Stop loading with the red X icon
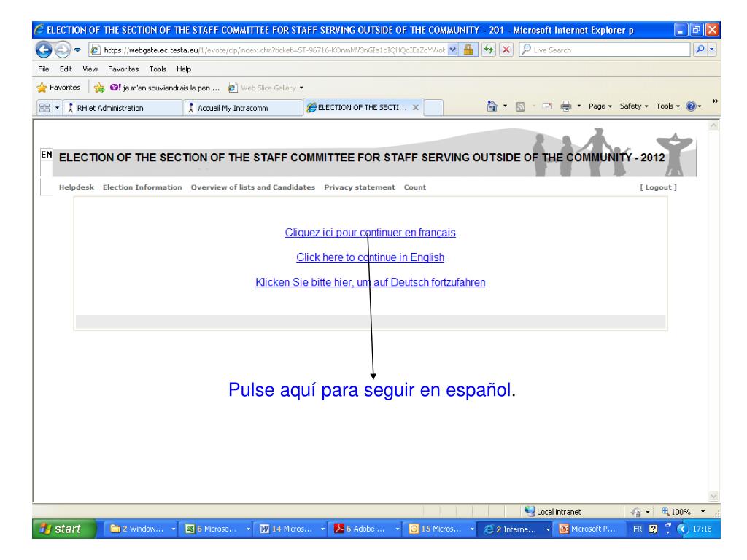Viewport: 747px width, 560px height. click(x=506, y=50)
